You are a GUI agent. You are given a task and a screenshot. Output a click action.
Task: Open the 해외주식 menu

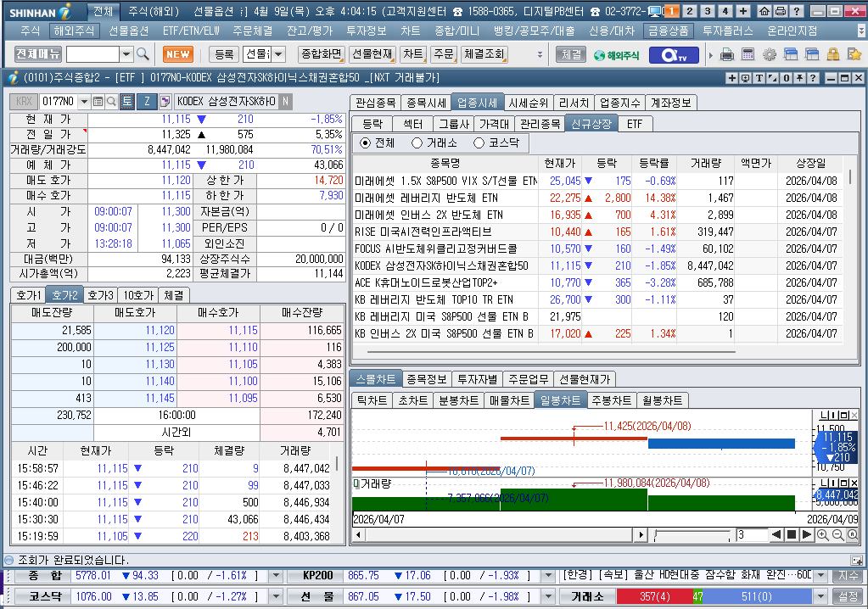[74, 31]
